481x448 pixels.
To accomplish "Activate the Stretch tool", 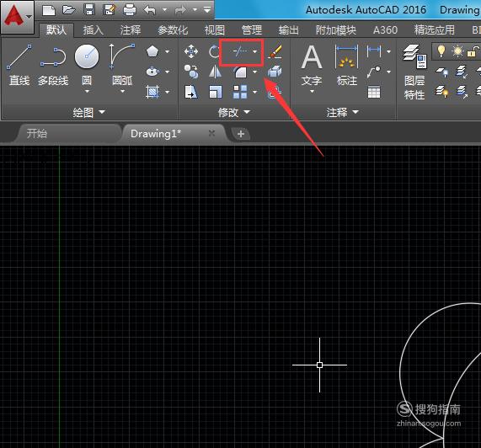I will (191, 92).
